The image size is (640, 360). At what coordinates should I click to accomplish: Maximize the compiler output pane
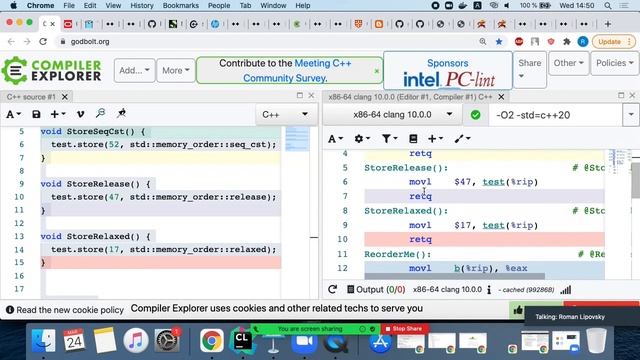pyautogui.click(x=621, y=95)
